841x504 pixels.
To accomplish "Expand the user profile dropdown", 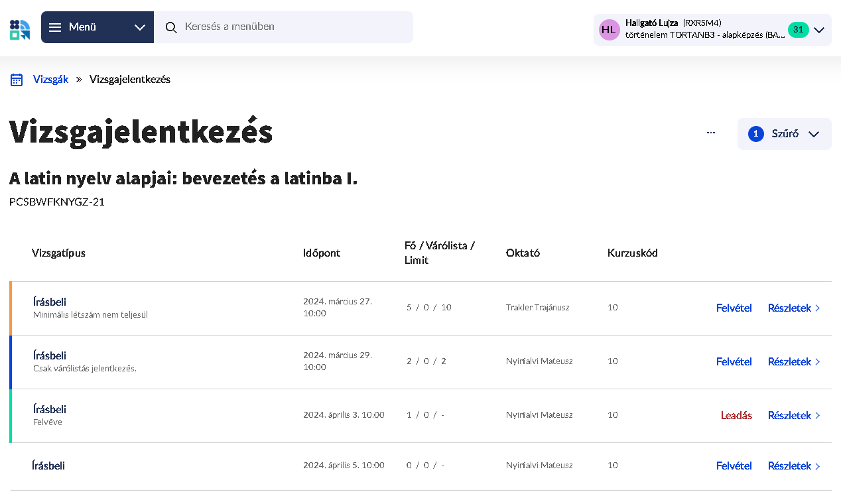I will [x=820, y=29].
